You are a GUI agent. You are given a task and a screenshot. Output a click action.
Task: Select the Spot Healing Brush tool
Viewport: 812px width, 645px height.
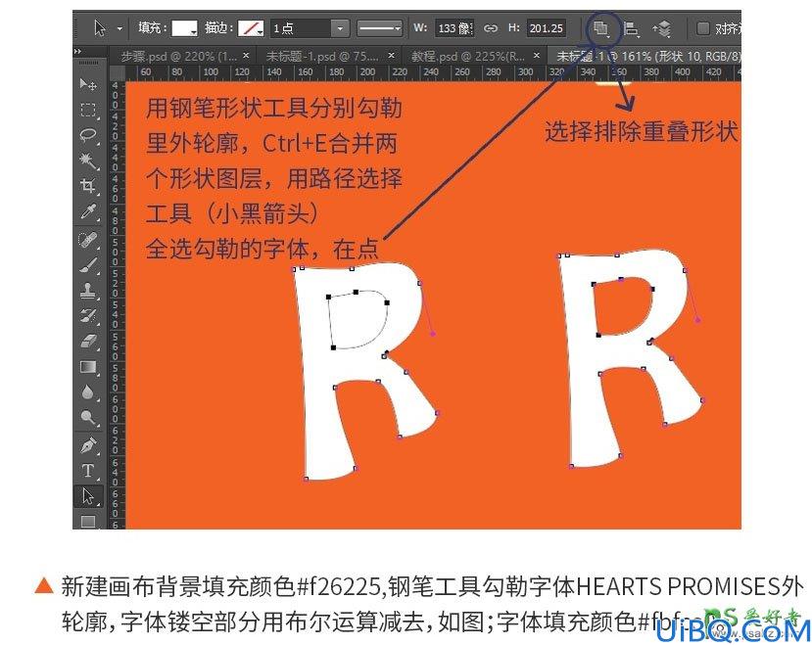click(88, 240)
